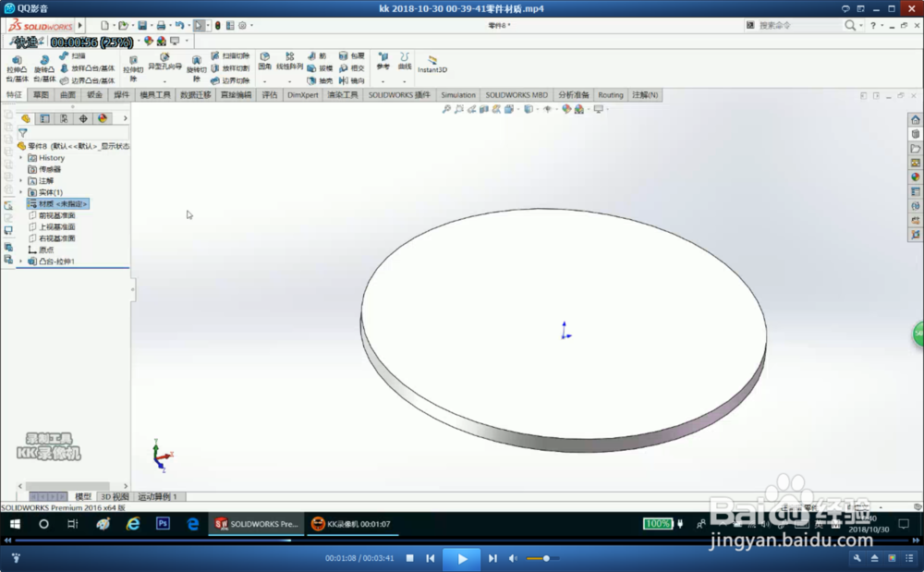
Task: Open the Select tool dropdown arrow
Action: click(x=208, y=25)
